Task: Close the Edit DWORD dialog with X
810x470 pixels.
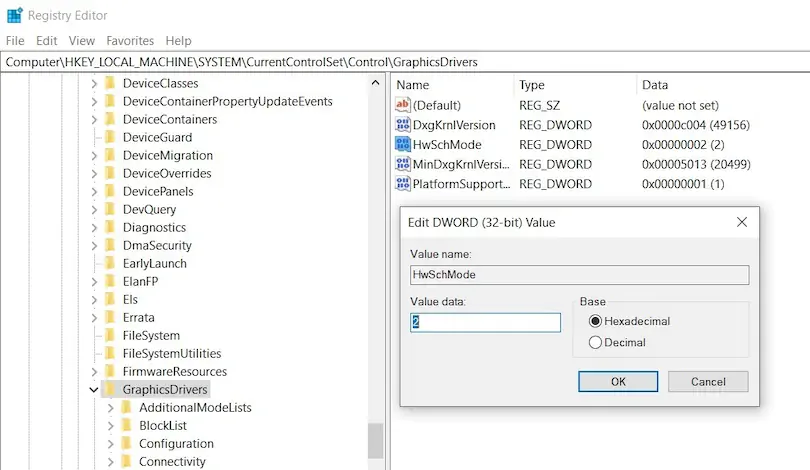Action: coord(742,222)
